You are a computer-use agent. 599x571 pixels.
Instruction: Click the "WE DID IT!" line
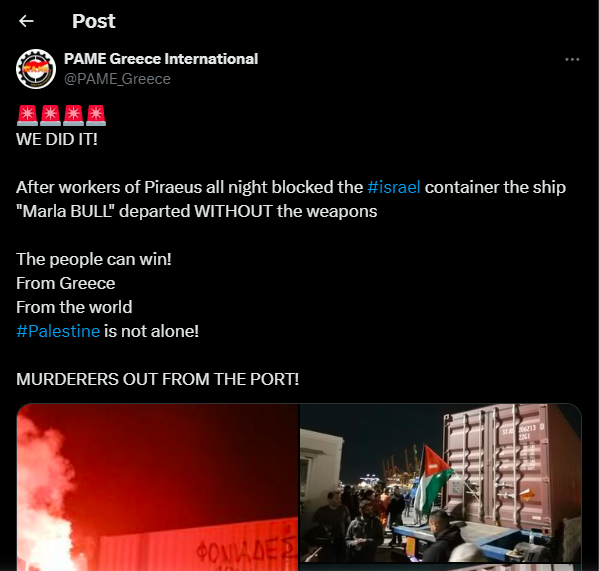pos(57,139)
